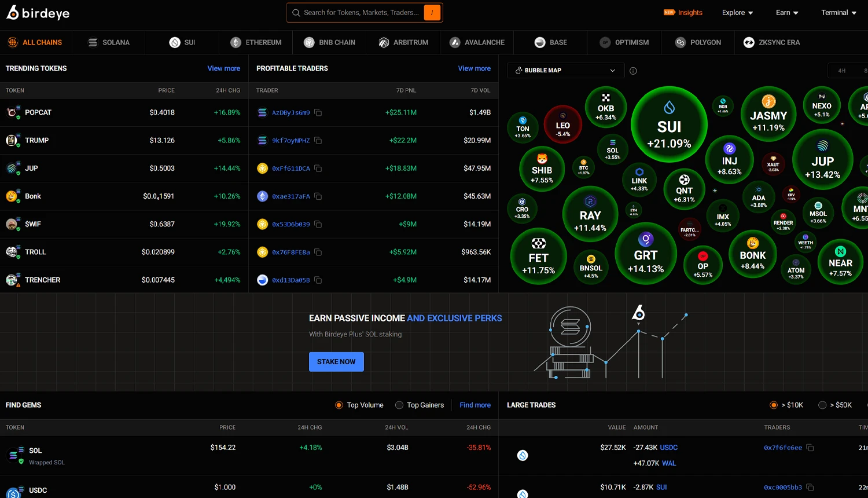Click the QNT bubble
This screenshot has height=498, width=868.
[684, 189]
